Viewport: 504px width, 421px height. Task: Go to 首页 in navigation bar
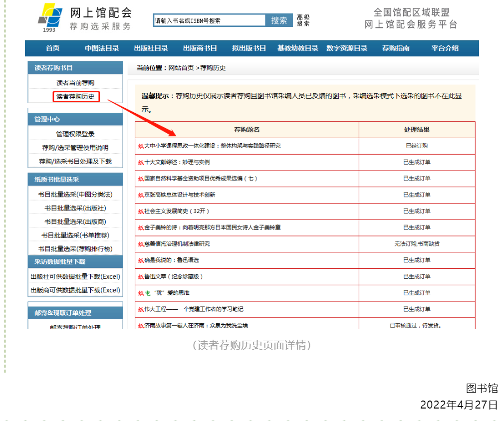pyautogui.click(x=52, y=48)
